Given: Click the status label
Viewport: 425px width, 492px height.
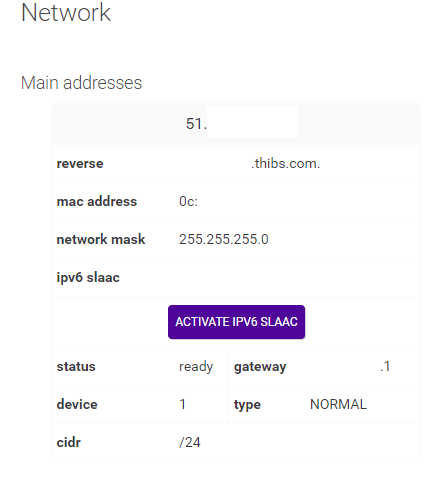Looking at the screenshot, I should tap(76, 367).
